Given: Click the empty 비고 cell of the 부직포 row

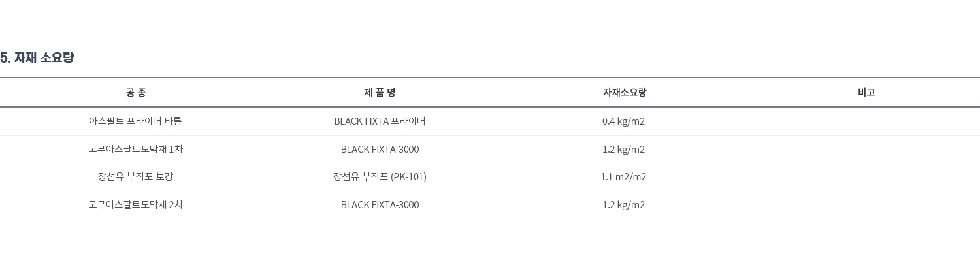Looking at the screenshot, I should tap(866, 177).
